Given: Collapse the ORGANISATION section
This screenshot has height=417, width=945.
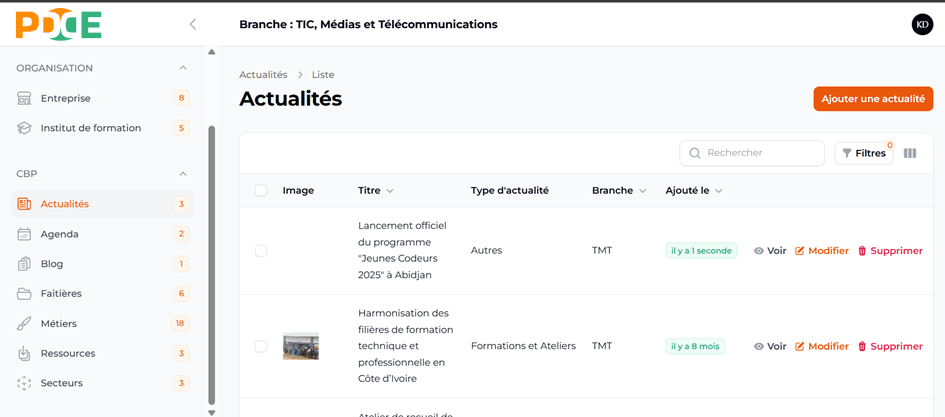Looking at the screenshot, I should (x=182, y=68).
